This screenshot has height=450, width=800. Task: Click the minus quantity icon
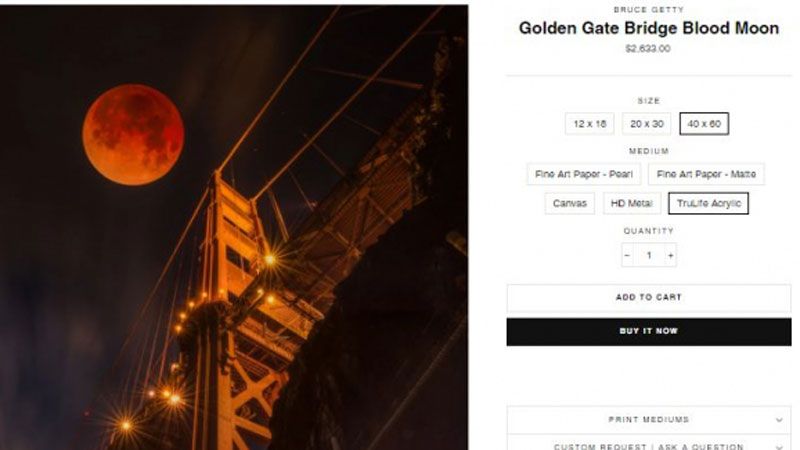click(x=628, y=255)
